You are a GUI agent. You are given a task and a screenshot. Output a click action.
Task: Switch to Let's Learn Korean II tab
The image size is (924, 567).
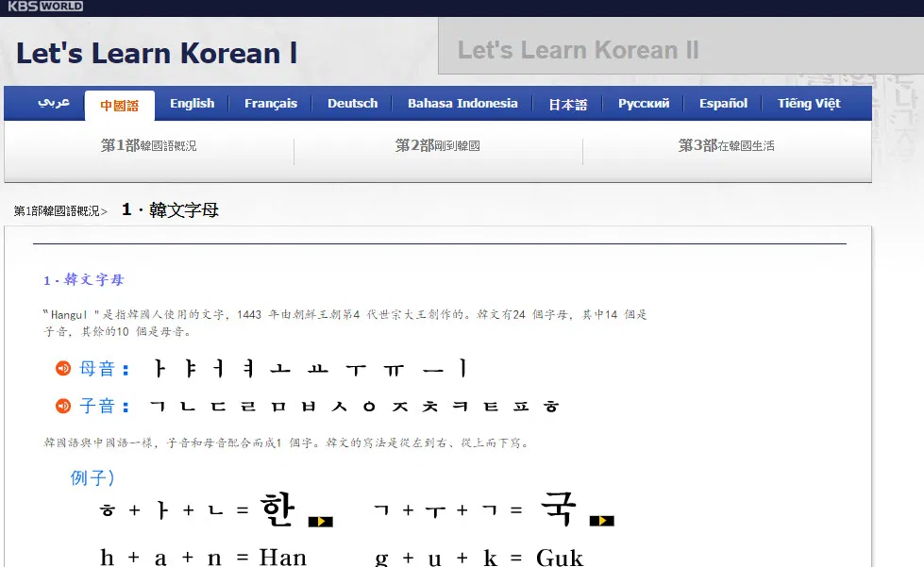(x=578, y=50)
